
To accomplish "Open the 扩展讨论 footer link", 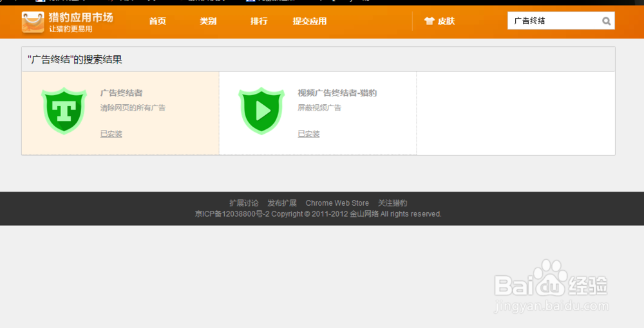I will 244,203.
